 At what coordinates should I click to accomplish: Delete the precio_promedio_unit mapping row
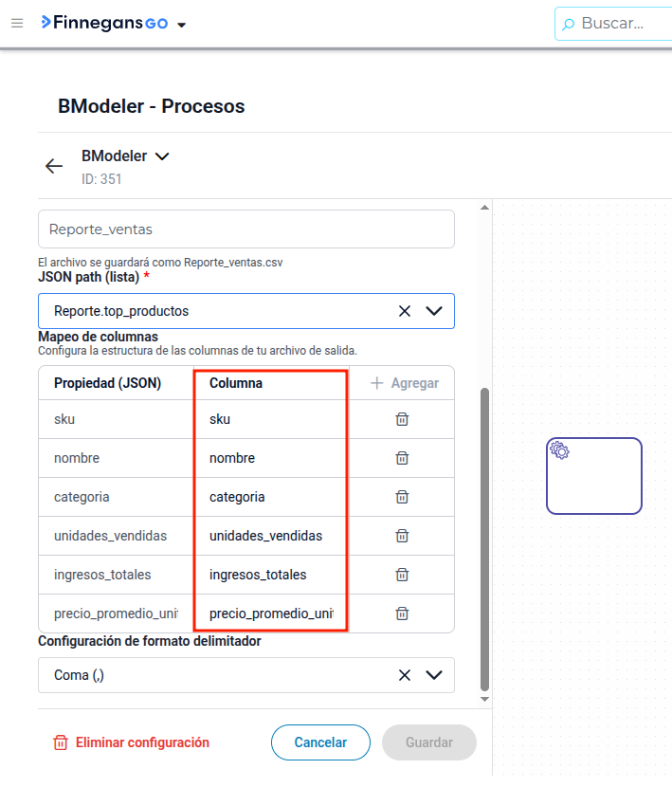(x=402, y=614)
